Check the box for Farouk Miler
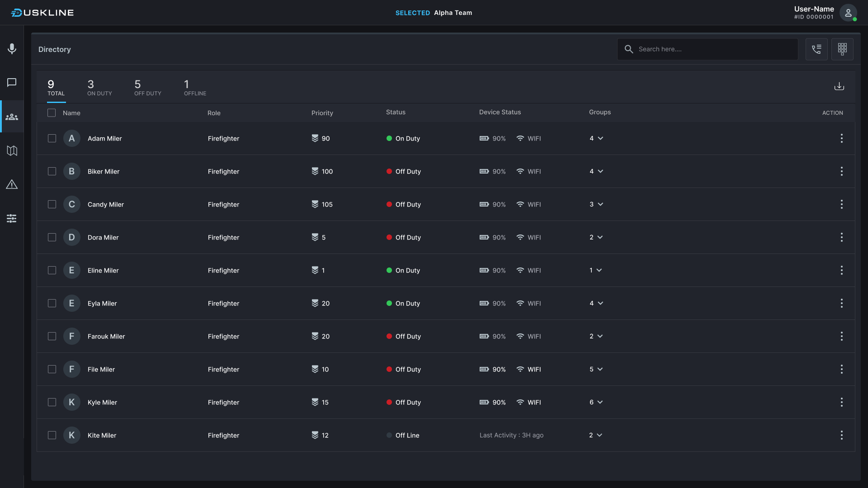Screen dimensions: 868x488 coord(52,336)
